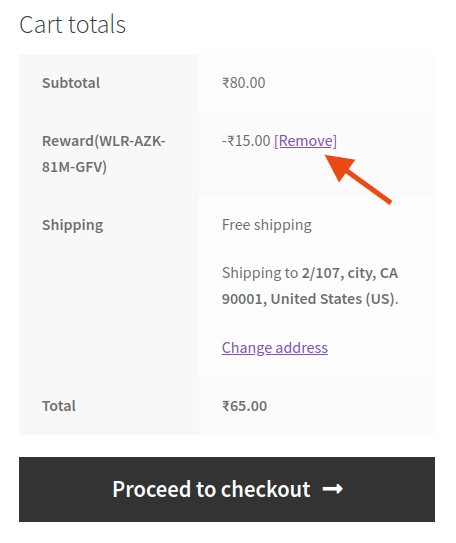Image resolution: width=456 pixels, height=543 pixels.
Task: Click the opening bracket of the Remove link
Action: [x=276, y=141]
